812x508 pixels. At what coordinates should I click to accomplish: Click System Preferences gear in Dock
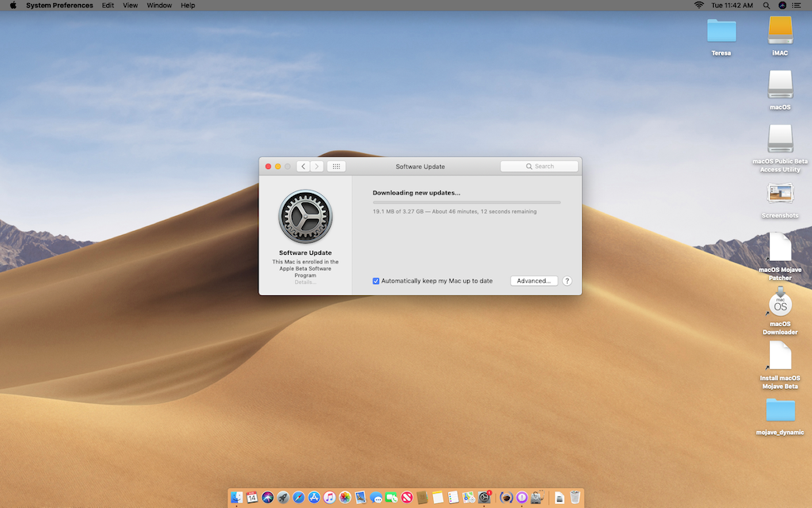tap(485, 498)
